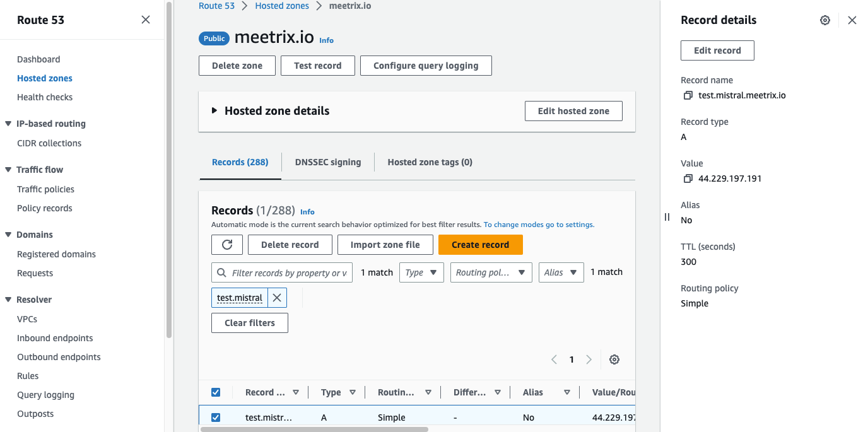Click the panel divider drag handle
868x432 pixels.
pos(667,217)
